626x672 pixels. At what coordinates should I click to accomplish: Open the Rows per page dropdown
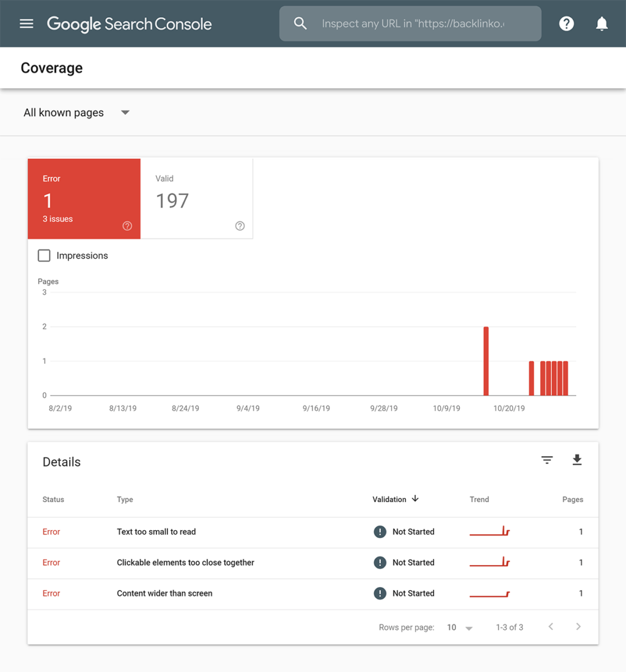pyautogui.click(x=460, y=627)
